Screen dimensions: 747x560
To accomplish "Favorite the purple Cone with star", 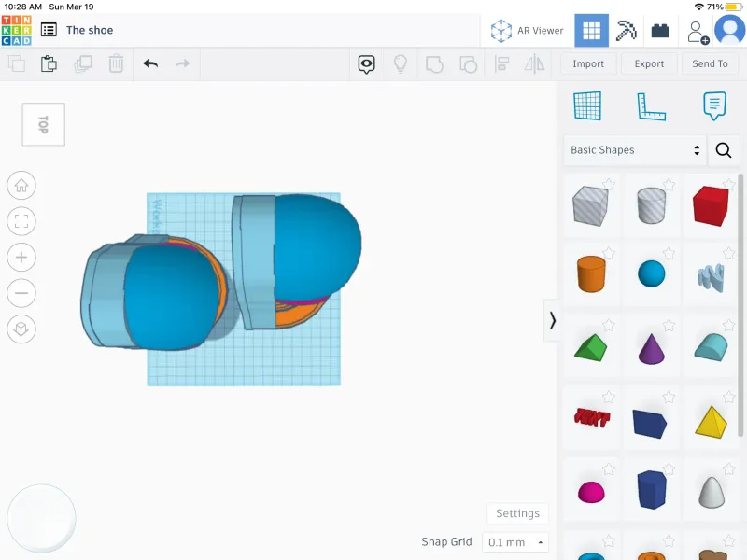I will pos(669,325).
